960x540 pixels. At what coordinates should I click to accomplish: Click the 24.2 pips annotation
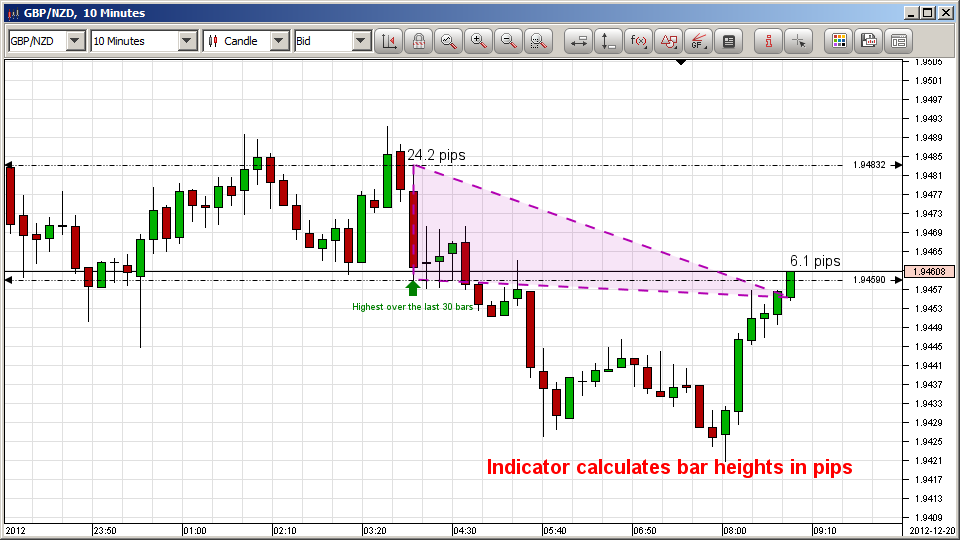point(436,155)
